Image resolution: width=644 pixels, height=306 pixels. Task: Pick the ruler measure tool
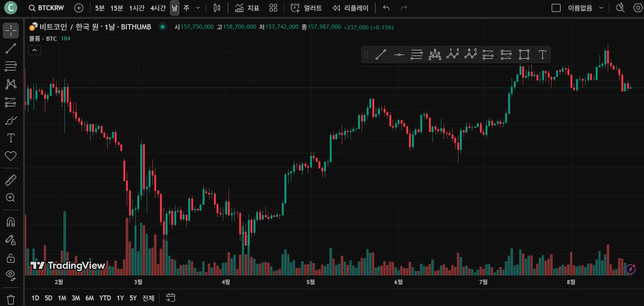(11, 180)
